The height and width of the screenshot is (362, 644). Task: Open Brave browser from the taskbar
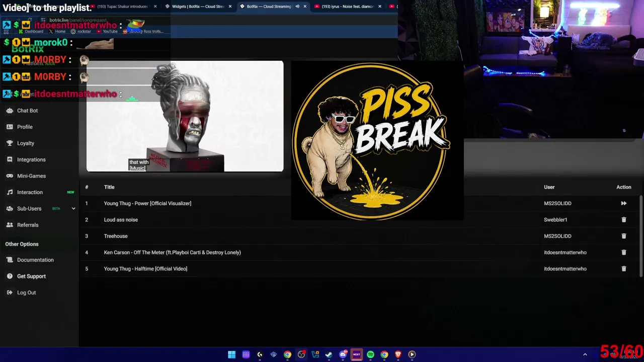pyautogui.click(x=398, y=354)
